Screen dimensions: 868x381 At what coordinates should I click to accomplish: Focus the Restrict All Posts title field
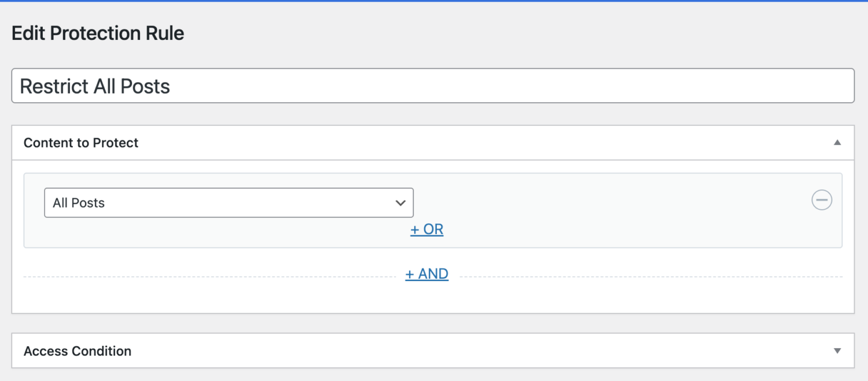433,86
